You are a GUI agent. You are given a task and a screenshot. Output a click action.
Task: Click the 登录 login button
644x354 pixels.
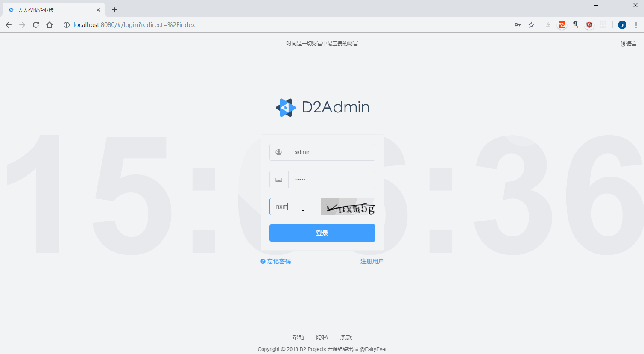322,233
